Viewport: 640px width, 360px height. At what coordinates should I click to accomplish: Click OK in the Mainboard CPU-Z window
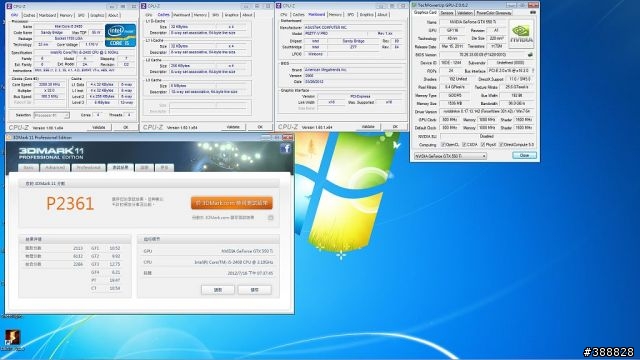point(395,127)
